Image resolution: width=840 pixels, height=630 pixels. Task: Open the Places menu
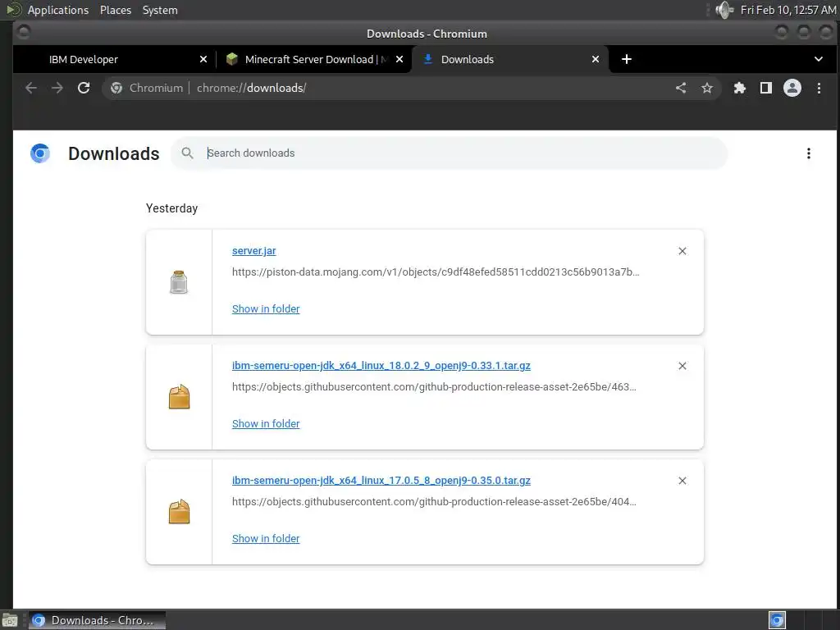115,10
